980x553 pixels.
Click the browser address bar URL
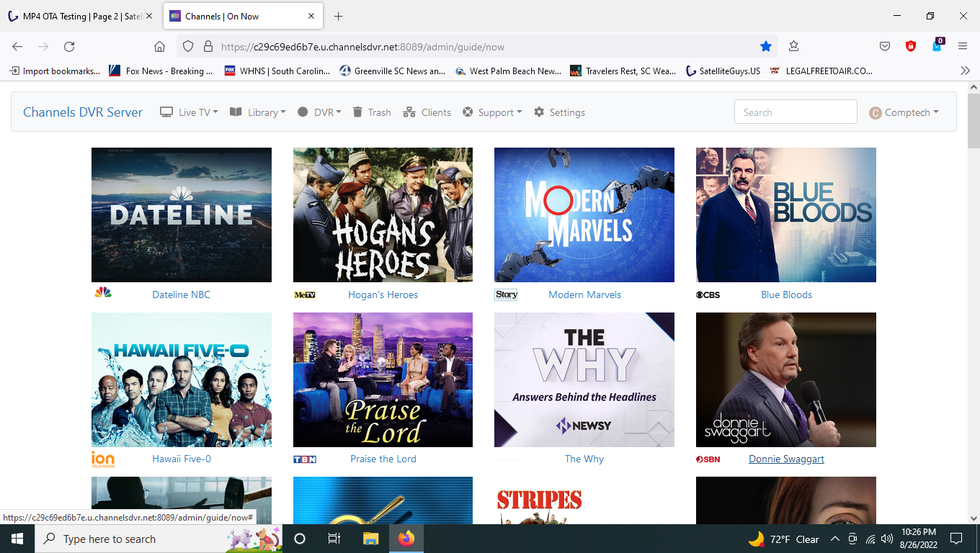point(362,47)
